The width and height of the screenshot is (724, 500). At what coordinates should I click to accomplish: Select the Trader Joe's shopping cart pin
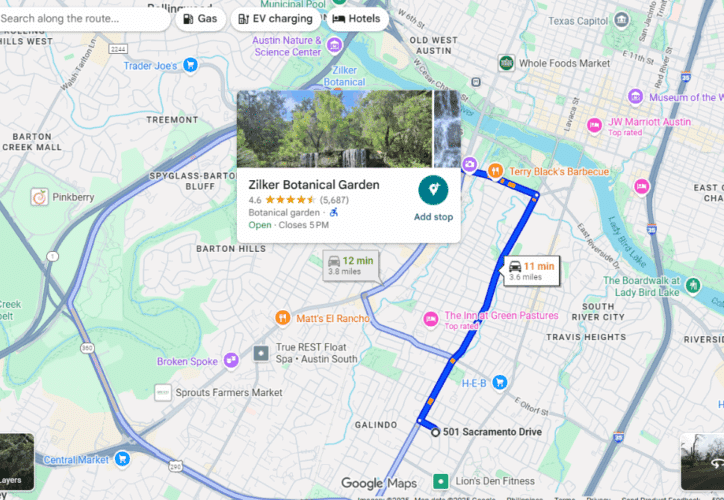tap(190, 65)
